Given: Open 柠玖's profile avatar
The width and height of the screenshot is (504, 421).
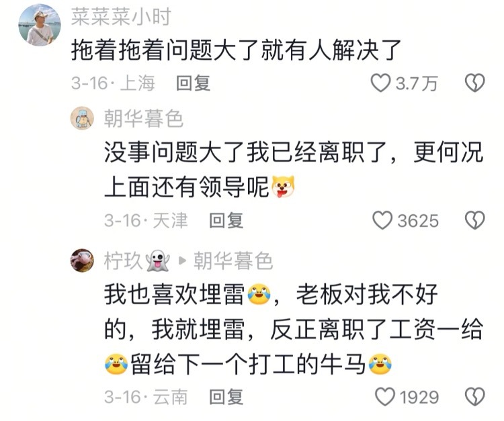Looking at the screenshot, I should click(x=82, y=261).
